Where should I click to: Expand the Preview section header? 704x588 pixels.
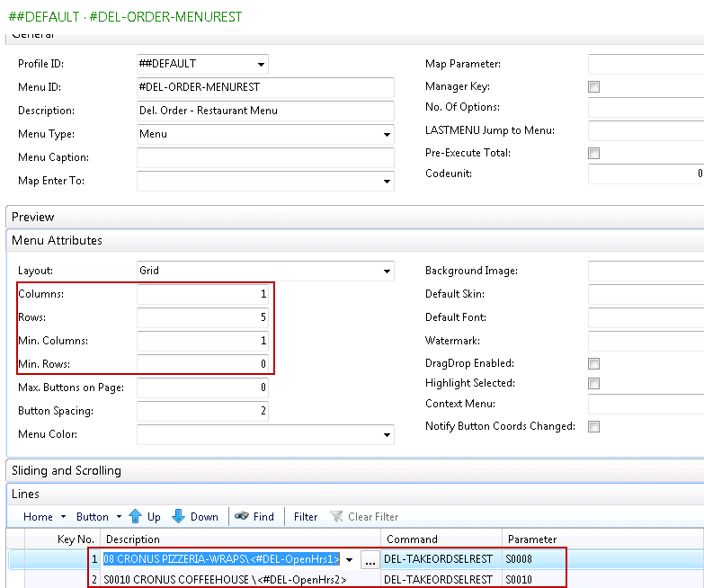pyautogui.click(x=33, y=217)
